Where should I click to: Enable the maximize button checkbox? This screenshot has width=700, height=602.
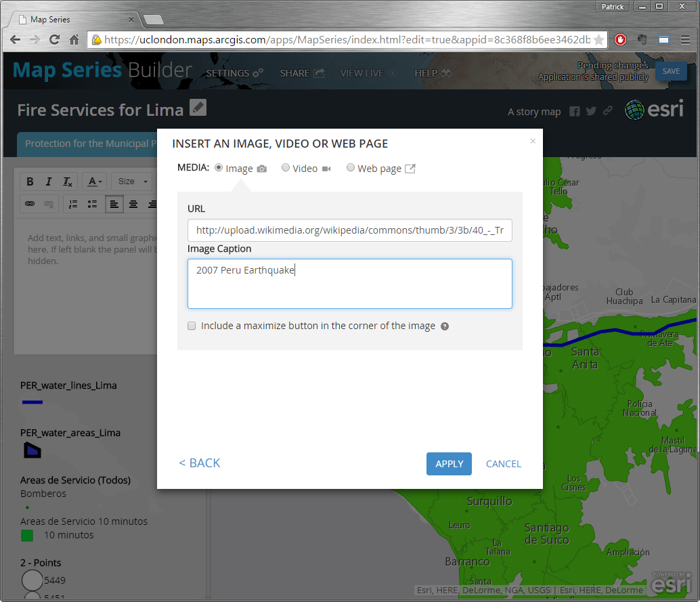192,326
